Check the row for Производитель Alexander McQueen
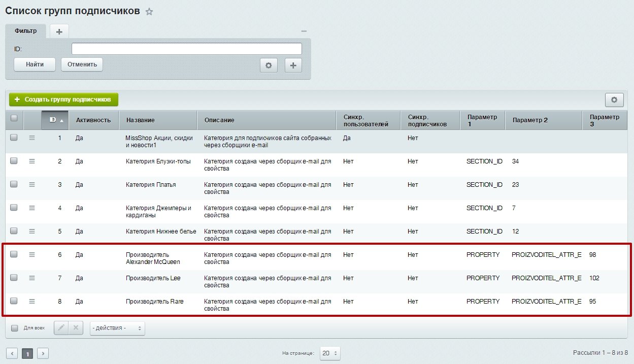This screenshot has height=364, width=634. point(14,254)
